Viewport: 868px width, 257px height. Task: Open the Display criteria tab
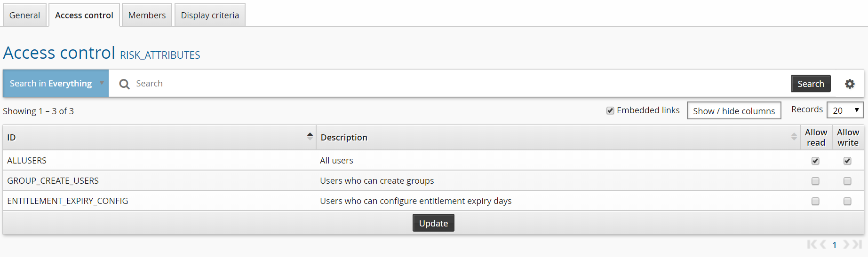point(210,16)
